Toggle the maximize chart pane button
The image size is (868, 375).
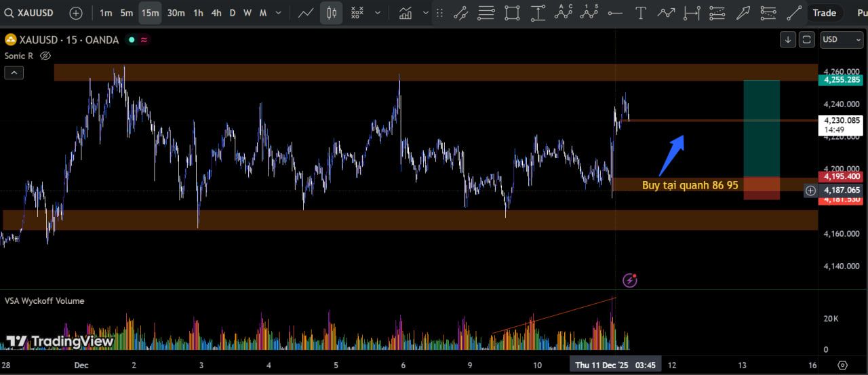coord(807,39)
